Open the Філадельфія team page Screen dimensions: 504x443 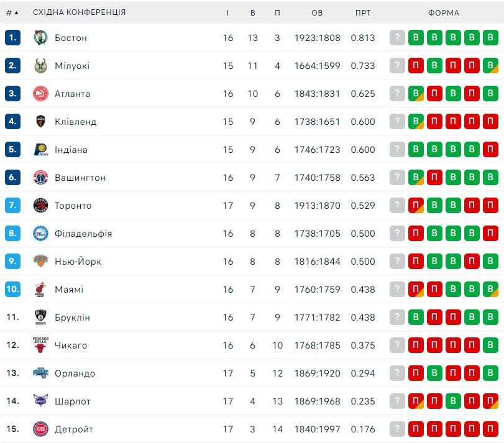point(83,234)
